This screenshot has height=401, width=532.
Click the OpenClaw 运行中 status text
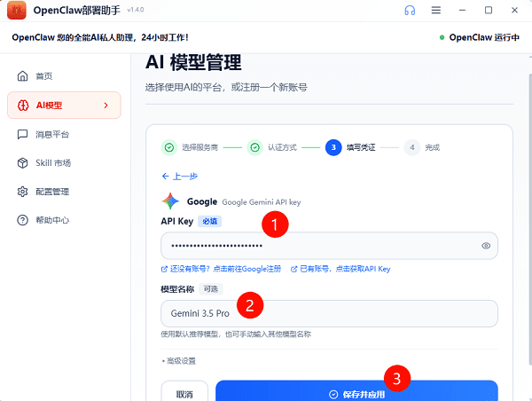tap(484, 37)
